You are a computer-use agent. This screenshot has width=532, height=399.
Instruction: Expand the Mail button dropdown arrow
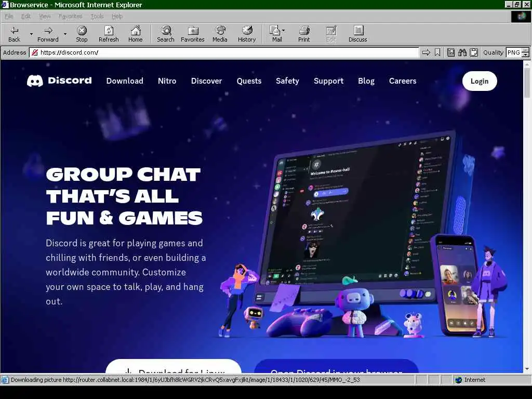click(x=283, y=30)
